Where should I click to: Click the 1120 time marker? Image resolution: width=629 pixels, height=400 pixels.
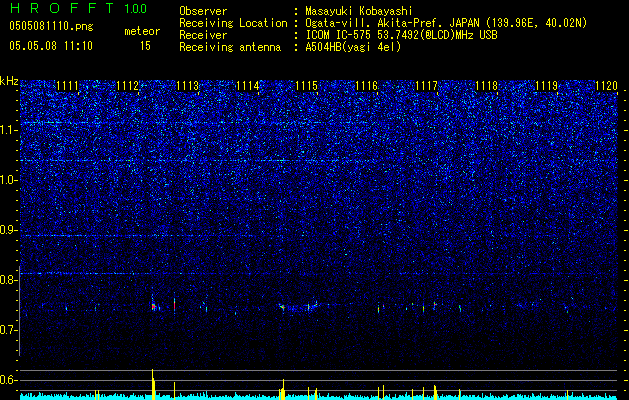606,86
